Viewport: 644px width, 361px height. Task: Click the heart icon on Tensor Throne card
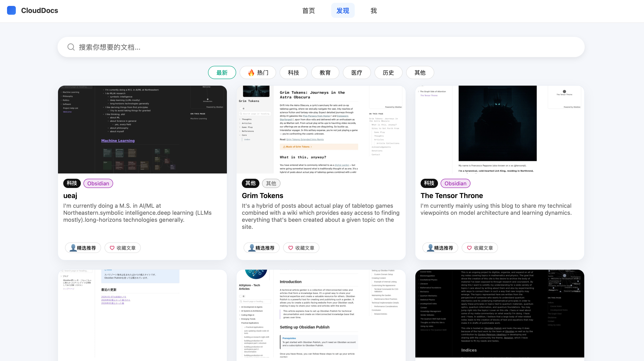point(469,248)
